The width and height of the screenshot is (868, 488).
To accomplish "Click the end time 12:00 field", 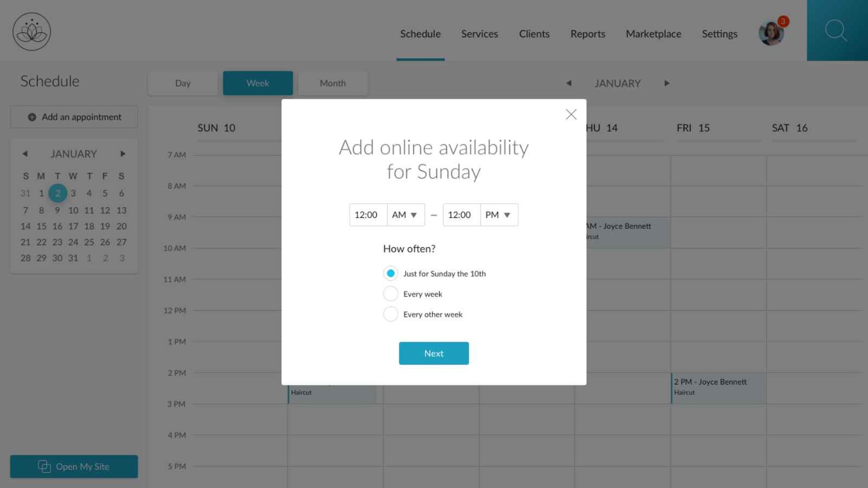I will [462, 215].
